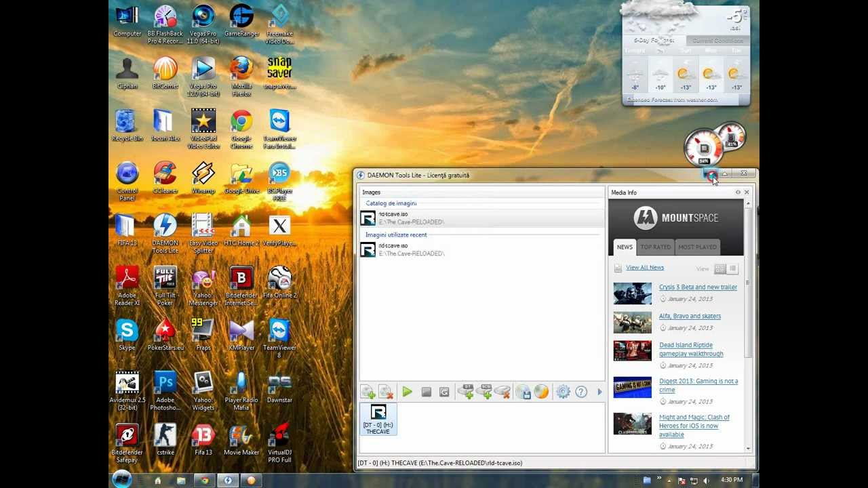This screenshot has height=488, width=868.
Task: Click the taskbar volume speaker icon
Action: tap(707, 481)
